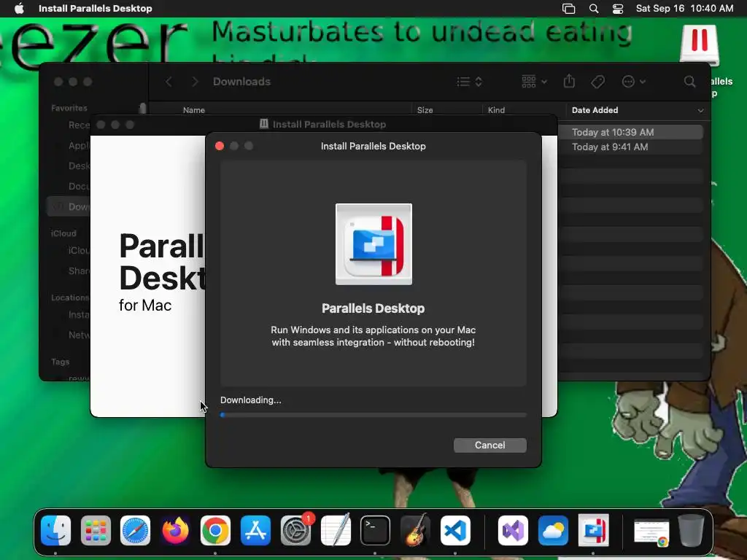Open Spotlight search in menu bar
The height and width of the screenshot is (560, 747).
coord(594,8)
